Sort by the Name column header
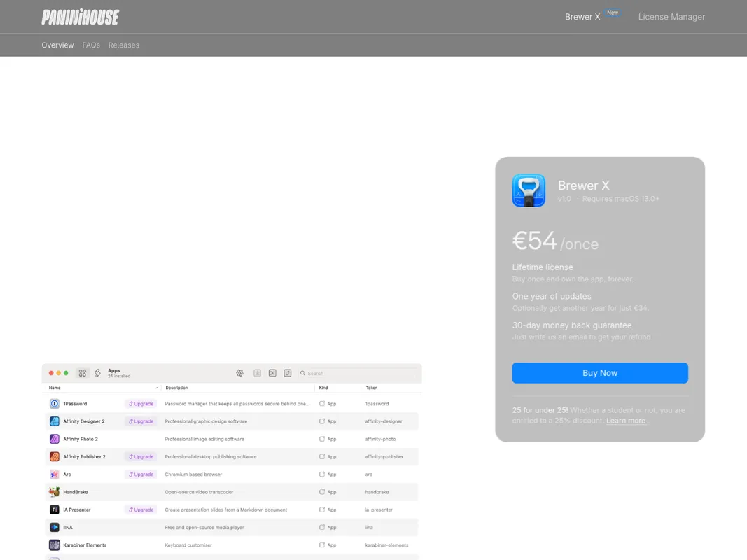The width and height of the screenshot is (747, 560). (x=55, y=388)
